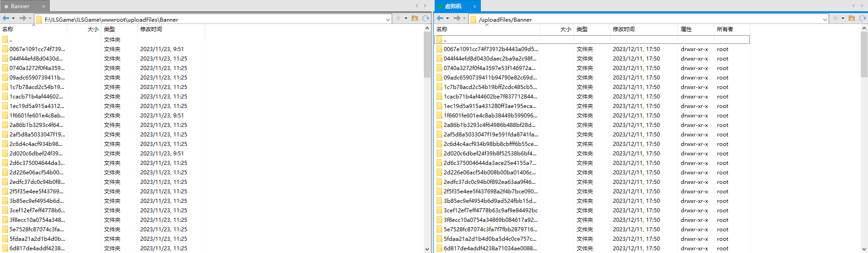Open bookmark dropdown arrow in remote pane

(x=843, y=19)
